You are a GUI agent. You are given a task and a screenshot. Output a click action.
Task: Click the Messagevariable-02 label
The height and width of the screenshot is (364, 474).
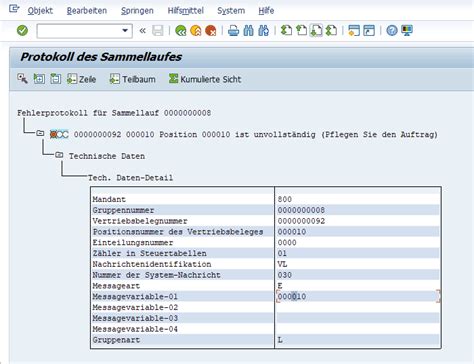(135, 308)
